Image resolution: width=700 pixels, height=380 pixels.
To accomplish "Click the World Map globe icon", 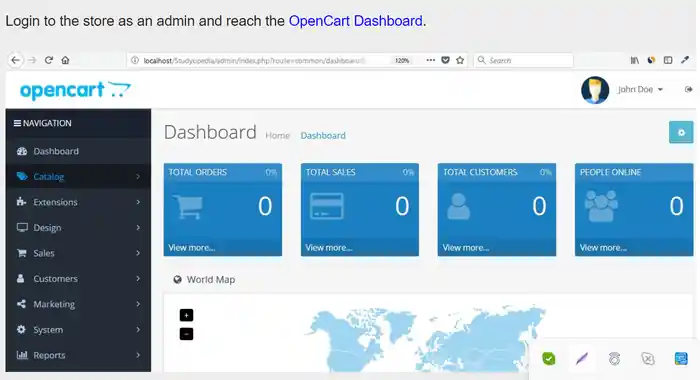I will pyautogui.click(x=177, y=280).
